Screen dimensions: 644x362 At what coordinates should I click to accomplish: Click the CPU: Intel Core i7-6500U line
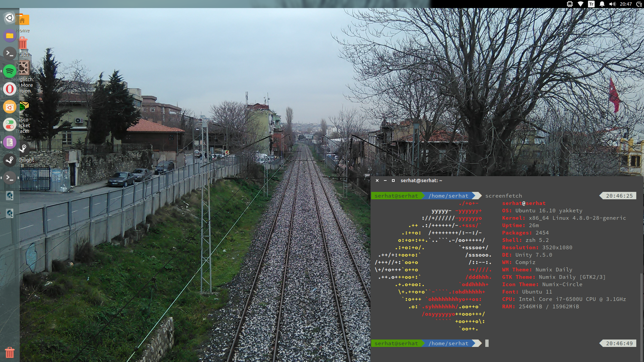[564, 299]
